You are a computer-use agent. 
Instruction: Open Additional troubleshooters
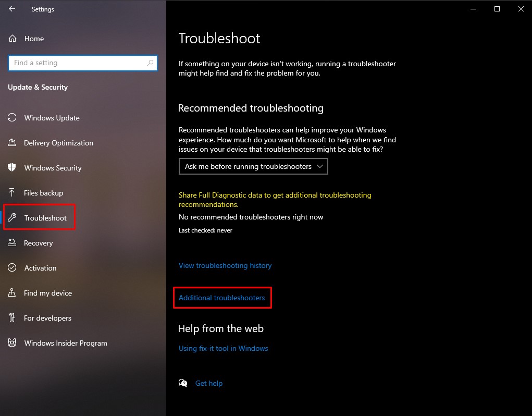(222, 298)
